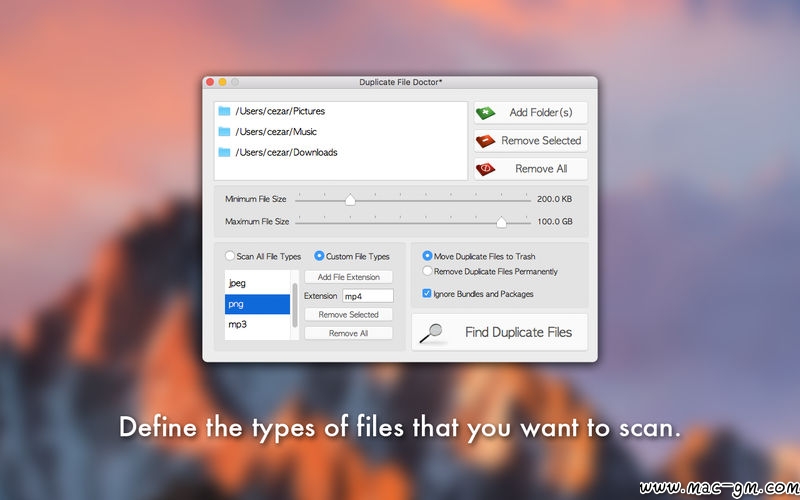Click the red Remove Selected folder icon
Viewport: 800px width, 500px height.
pos(485,141)
